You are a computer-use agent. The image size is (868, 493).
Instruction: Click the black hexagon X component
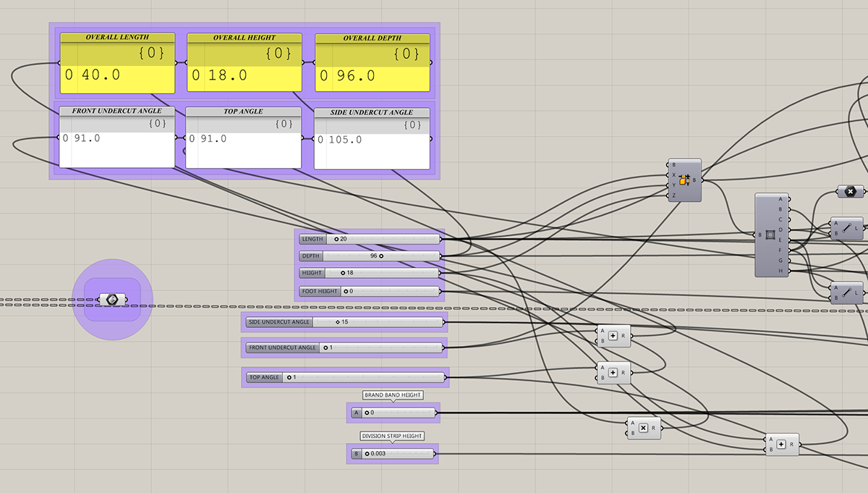click(851, 191)
